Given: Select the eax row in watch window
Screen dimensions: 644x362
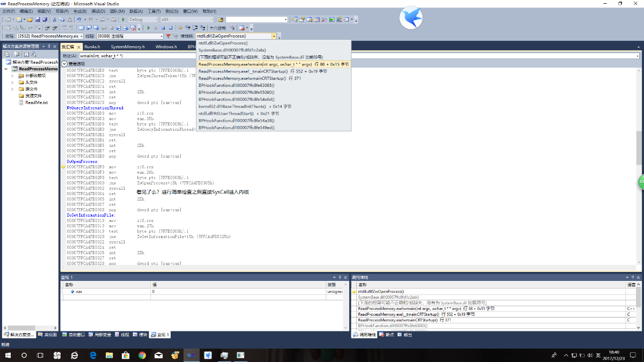Looking at the screenshot, I should pos(203,292).
